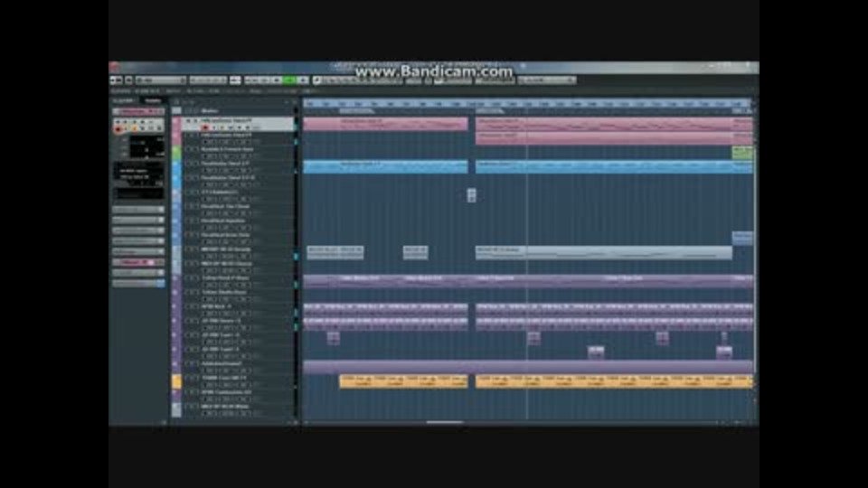Open the first wide dropdown in the top toolbar

click(x=161, y=80)
